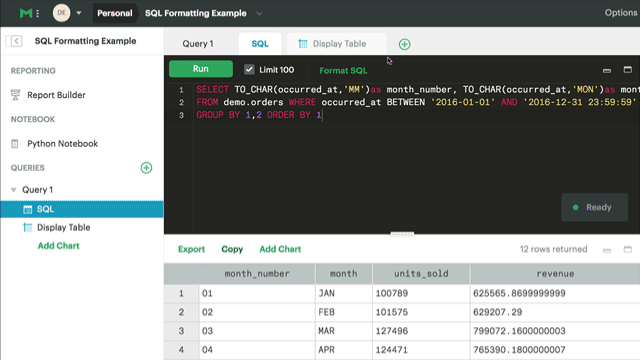This screenshot has width=640, height=360.
Task: Expand the report title dropdown chevron
Action: click(x=259, y=13)
